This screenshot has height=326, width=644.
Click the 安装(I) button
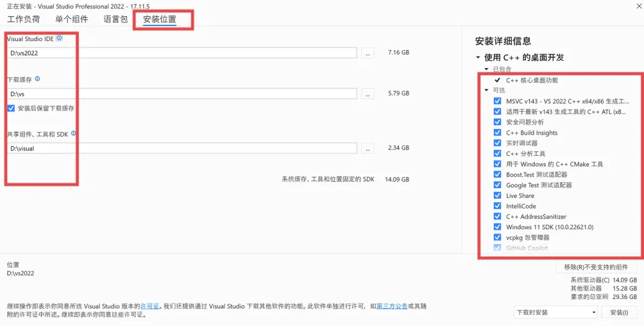pyautogui.click(x=619, y=312)
